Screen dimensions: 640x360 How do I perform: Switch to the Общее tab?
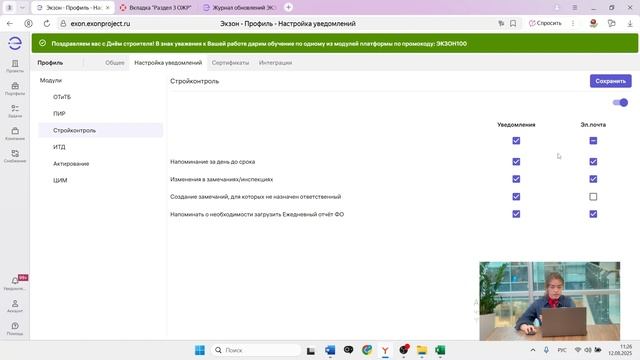115,63
